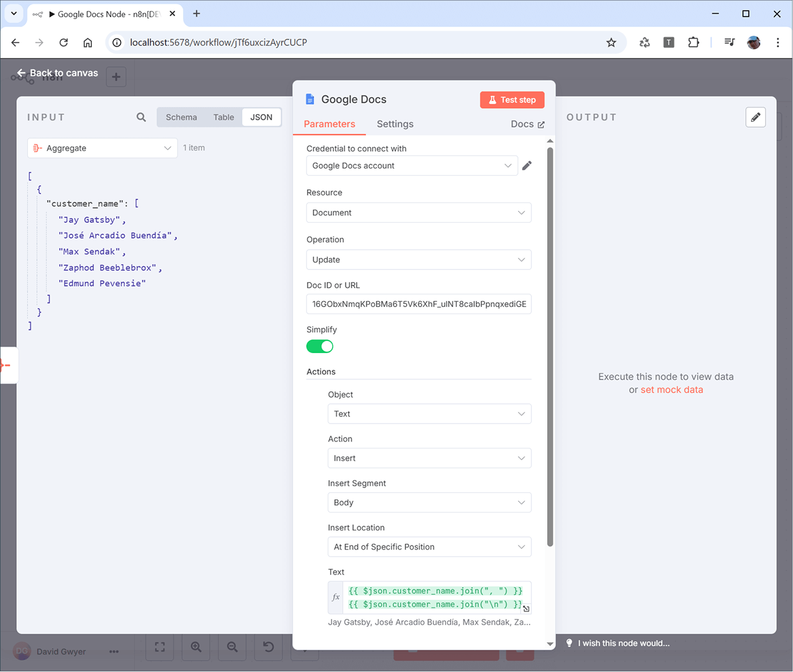793x672 pixels.
Task: Click the T extension icon in the toolbar
Action: coord(669,42)
